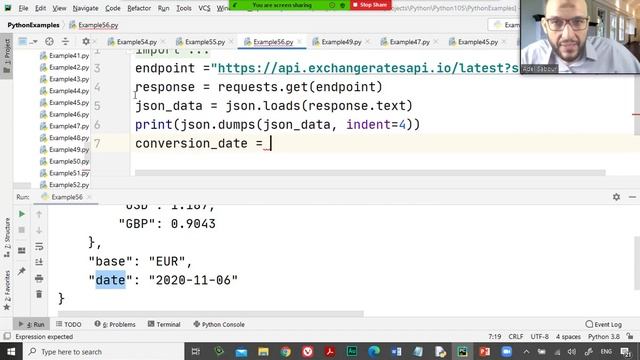
Task: Open Run panel settings gear
Action: [616, 197]
